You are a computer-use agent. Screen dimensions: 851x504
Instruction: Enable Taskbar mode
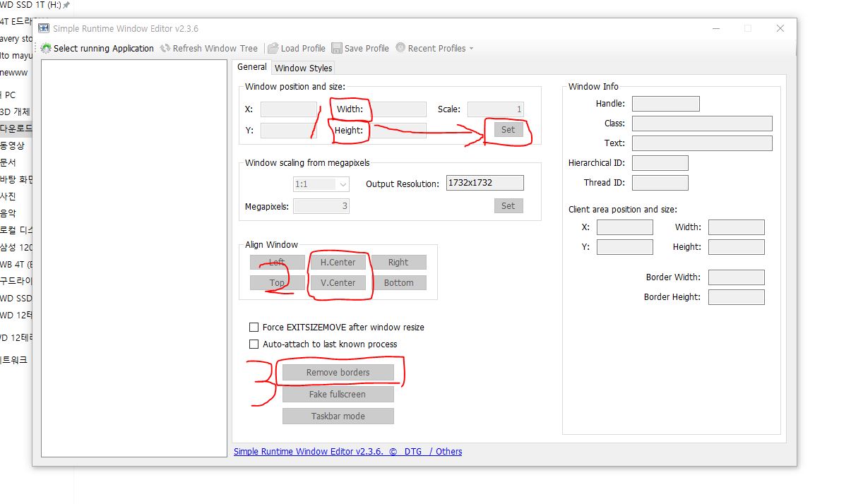338,416
